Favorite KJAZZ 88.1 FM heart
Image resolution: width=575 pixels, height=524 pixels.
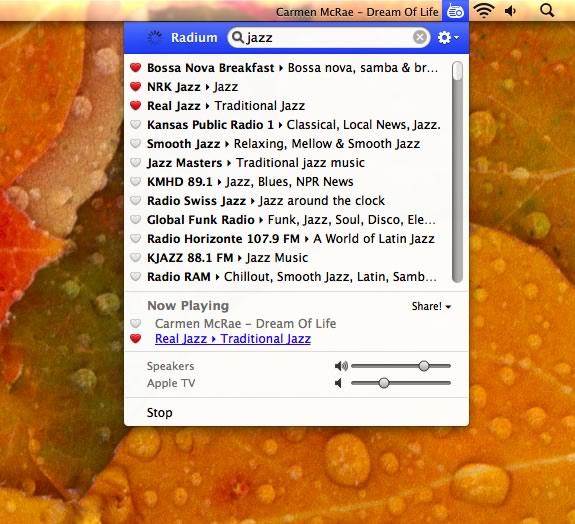(135, 257)
